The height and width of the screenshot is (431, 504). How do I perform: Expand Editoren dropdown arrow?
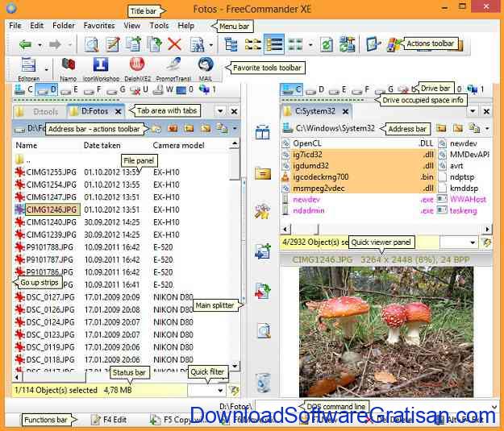[47, 69]
